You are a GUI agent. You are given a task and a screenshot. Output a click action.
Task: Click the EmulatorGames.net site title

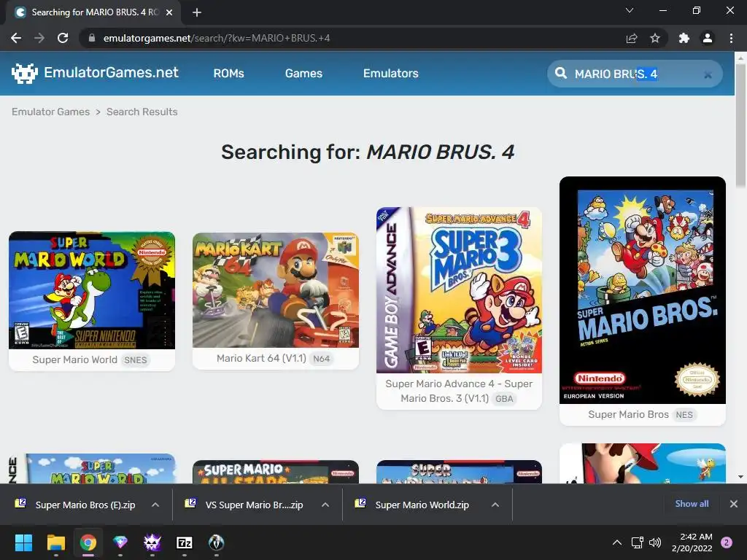coord(111,72)
